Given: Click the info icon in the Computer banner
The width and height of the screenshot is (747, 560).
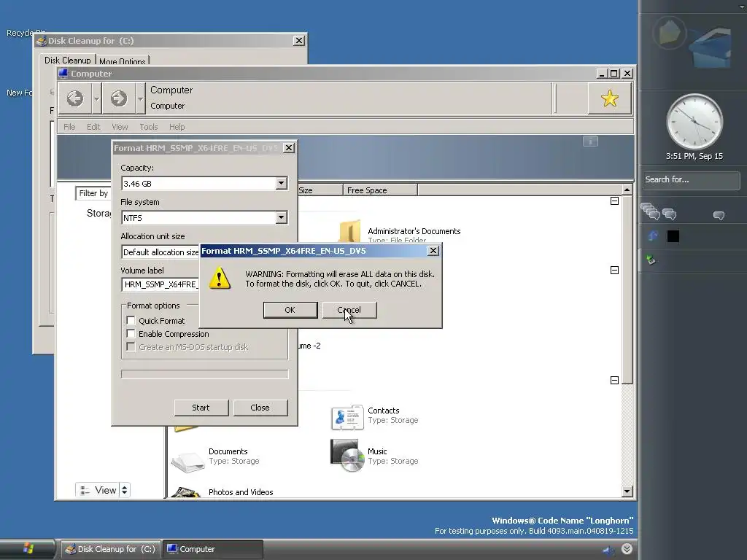Looking at the screenshot, I should coord(590,141).
